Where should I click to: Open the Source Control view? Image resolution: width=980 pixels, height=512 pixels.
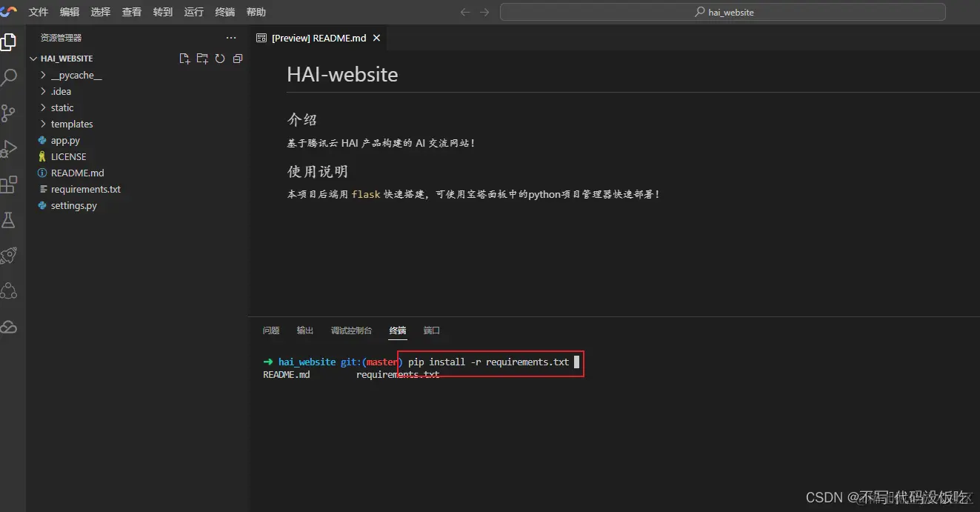[9, 113]
